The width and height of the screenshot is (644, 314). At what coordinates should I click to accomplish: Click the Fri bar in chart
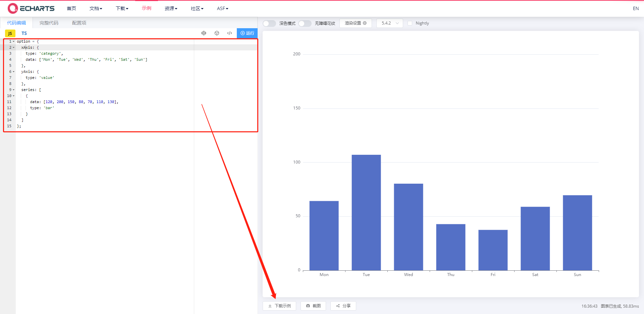tap(493, 250)
